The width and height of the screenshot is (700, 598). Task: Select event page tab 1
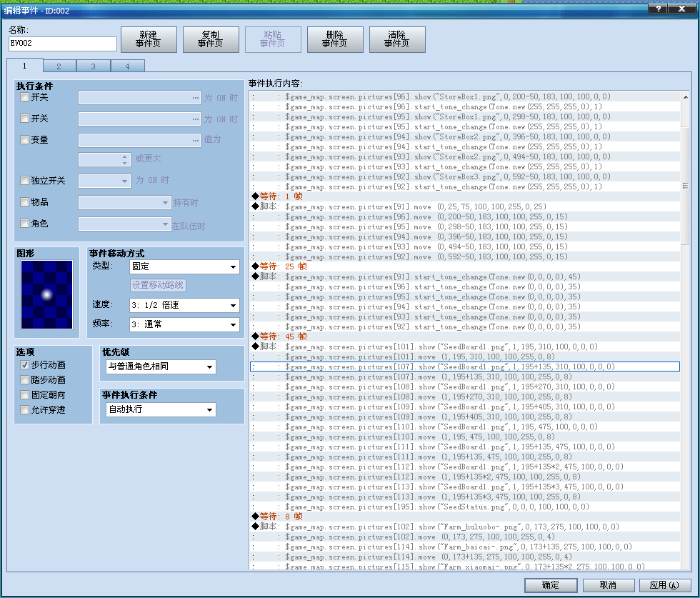(x=25, y=65)
